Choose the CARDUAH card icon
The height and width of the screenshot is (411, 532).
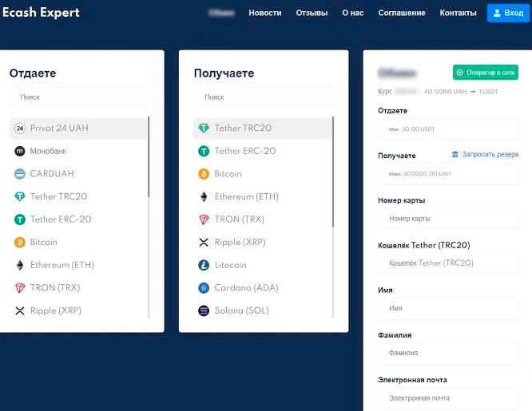(x=20, y=174)
